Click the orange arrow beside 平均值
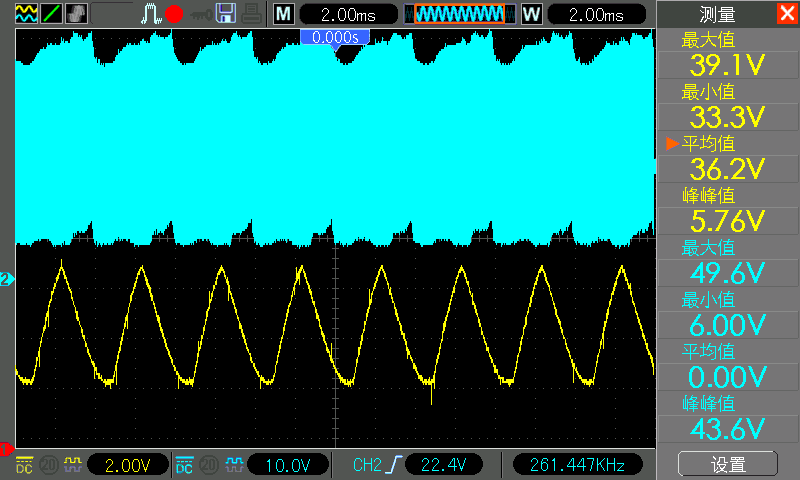The image size is (800, 480). coord(672,144)
